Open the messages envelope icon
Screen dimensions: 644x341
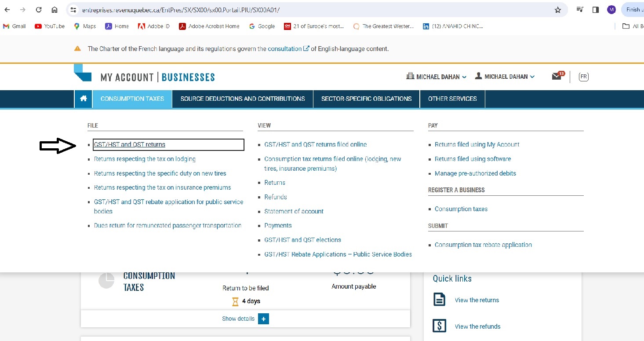[x=557, y=76]
